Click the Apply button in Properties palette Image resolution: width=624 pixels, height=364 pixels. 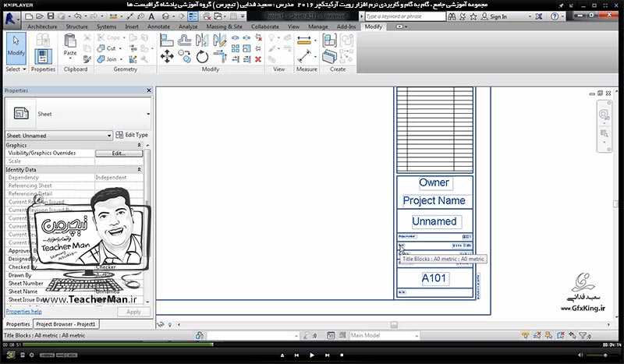133,312
